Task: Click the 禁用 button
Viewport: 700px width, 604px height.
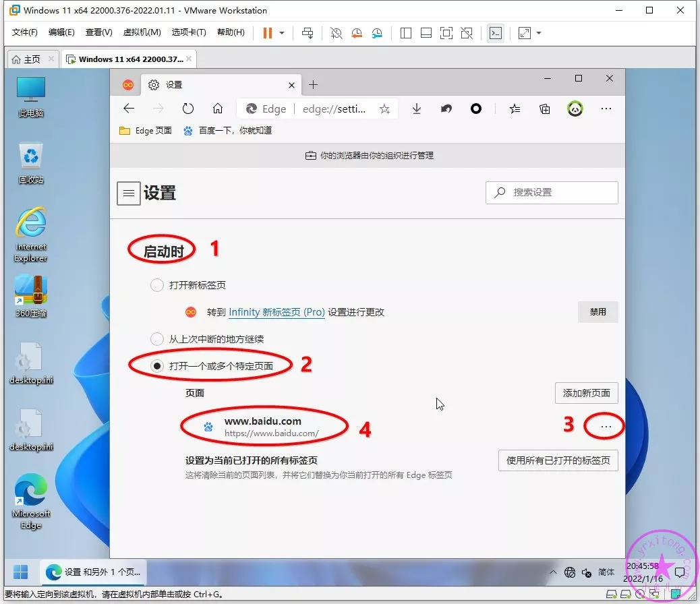Action: click(597, 312)
